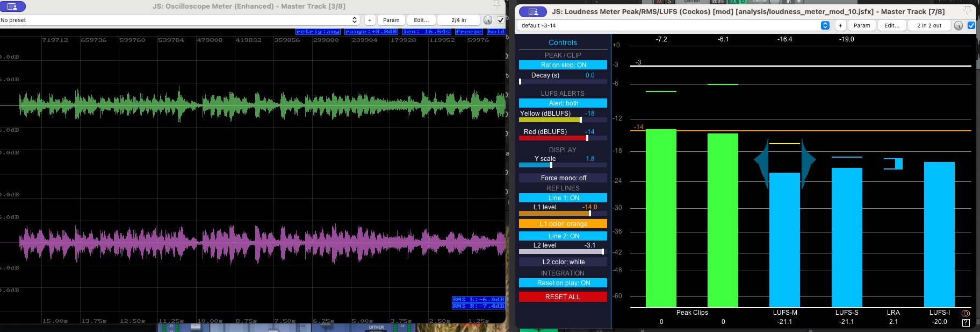The height and width of the screenshot is (332, 980).
Task: Click the Controls heading
Action: click(563, 43)
